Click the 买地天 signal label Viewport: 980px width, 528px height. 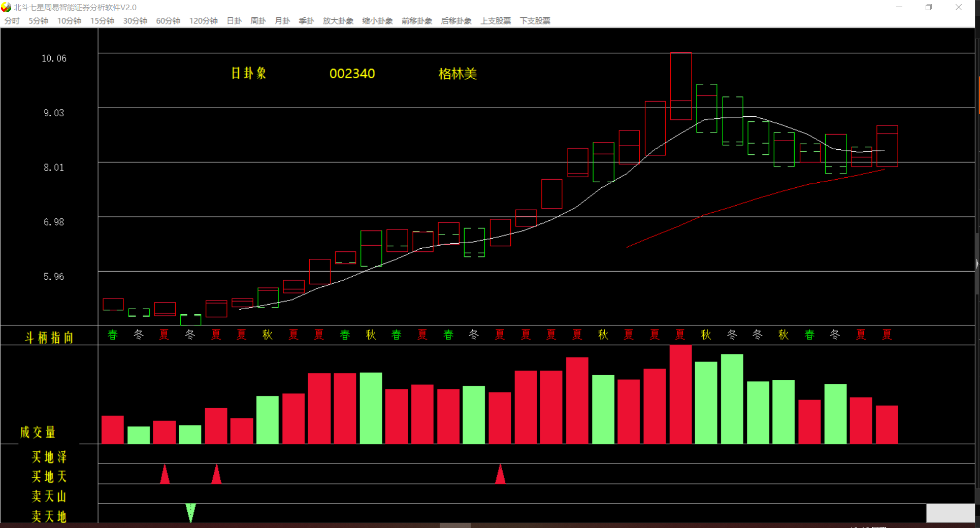click(49, 477)
